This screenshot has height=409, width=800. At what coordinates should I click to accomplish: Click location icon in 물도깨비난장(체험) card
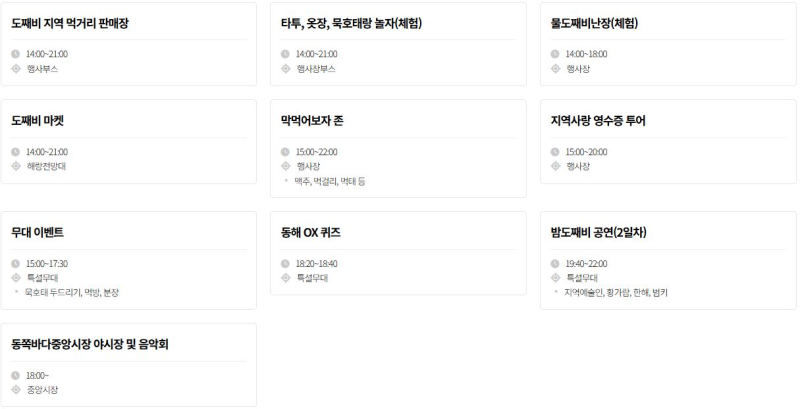pos(555,69)
